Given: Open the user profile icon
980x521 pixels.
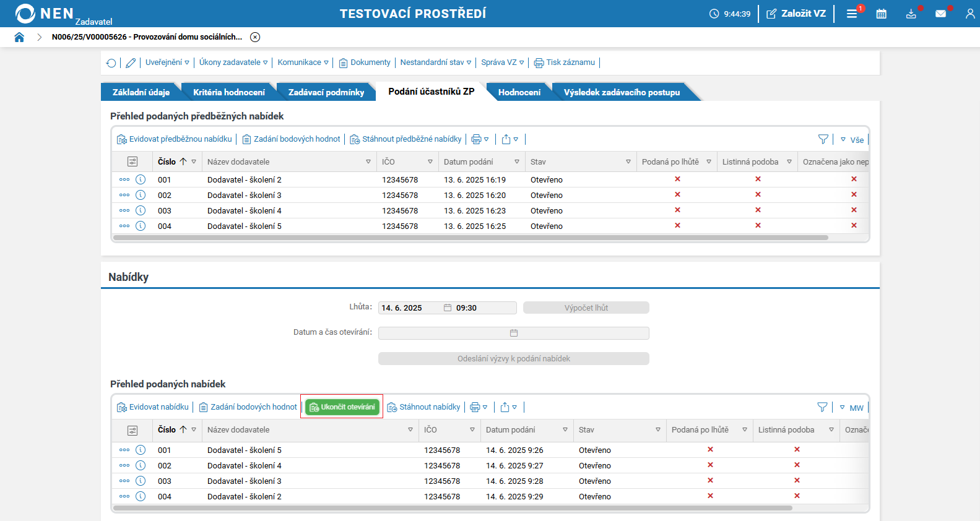Looking at the screenshot, I should pyautogui.click(x=969, y=14).
